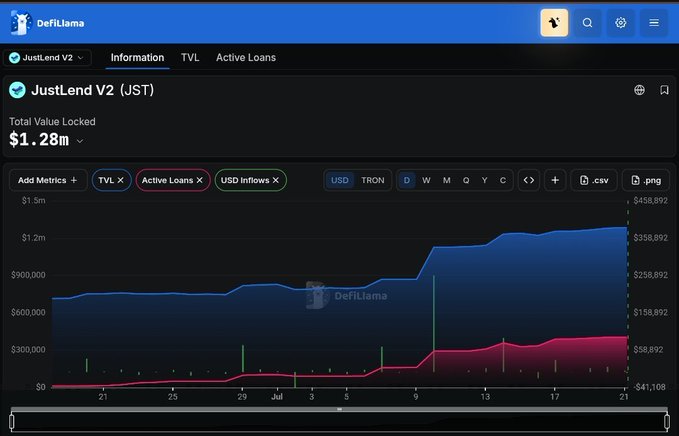Select quarterly (Q) grouping
The height and width of the screenshot is (436, 679).
coord(466,180)
